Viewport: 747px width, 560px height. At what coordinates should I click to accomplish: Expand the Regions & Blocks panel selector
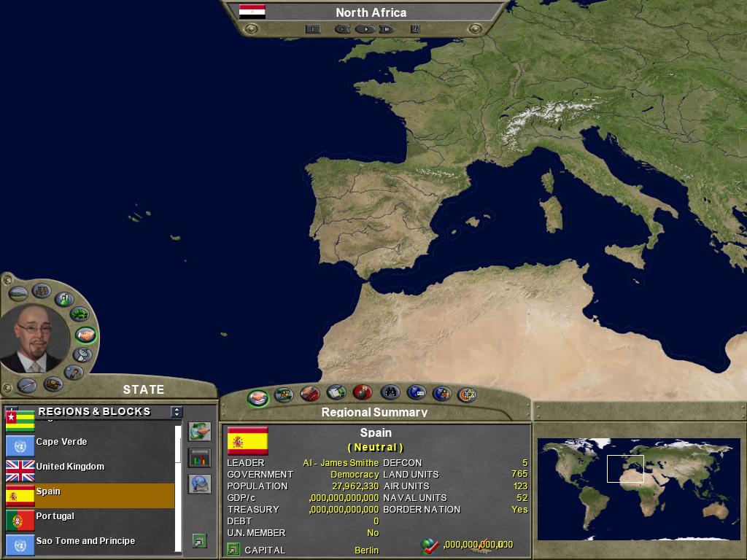176,411
